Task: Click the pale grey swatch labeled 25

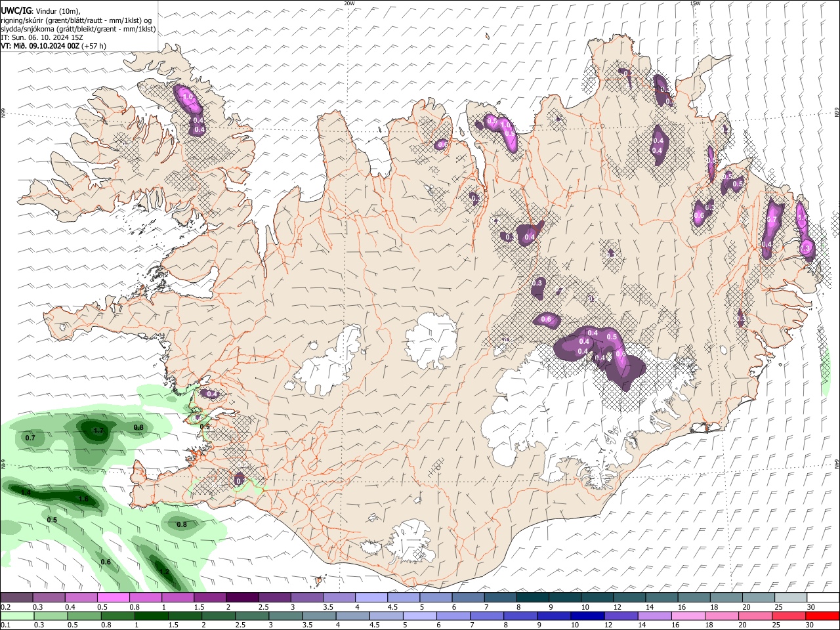Action: 790,598
